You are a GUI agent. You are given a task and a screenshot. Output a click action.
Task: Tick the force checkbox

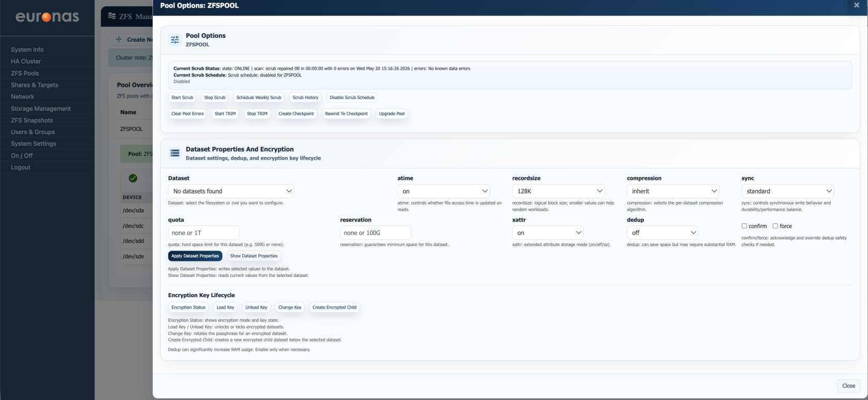pyautogui.click(x=775, y=226)
